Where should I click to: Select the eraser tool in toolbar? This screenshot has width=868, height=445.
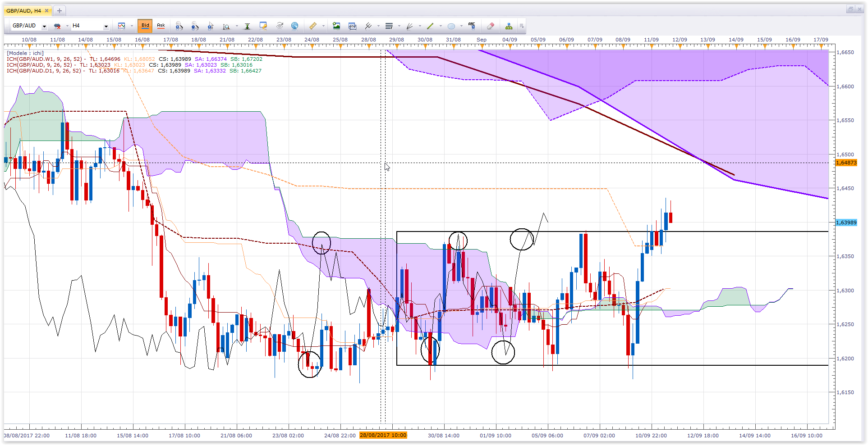pos(491,26)
